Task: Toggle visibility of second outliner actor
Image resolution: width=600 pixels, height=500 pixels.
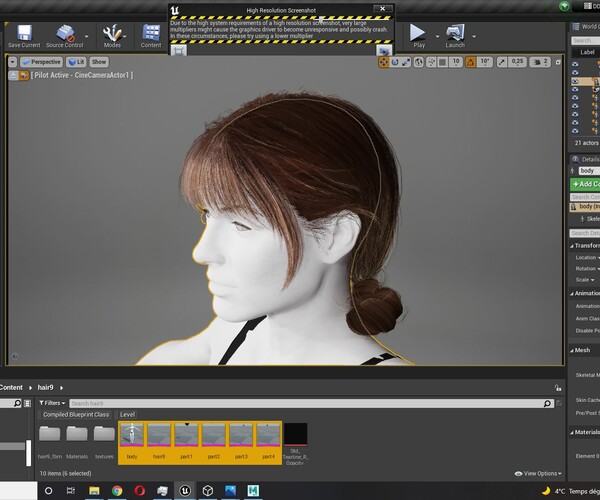Action: pos(575,73)
